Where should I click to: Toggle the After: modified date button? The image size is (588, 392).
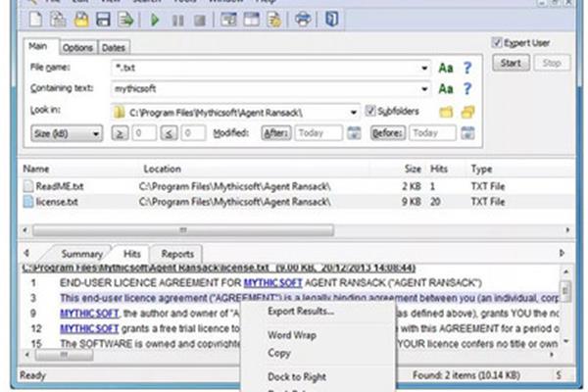click(x=276, y=133)
